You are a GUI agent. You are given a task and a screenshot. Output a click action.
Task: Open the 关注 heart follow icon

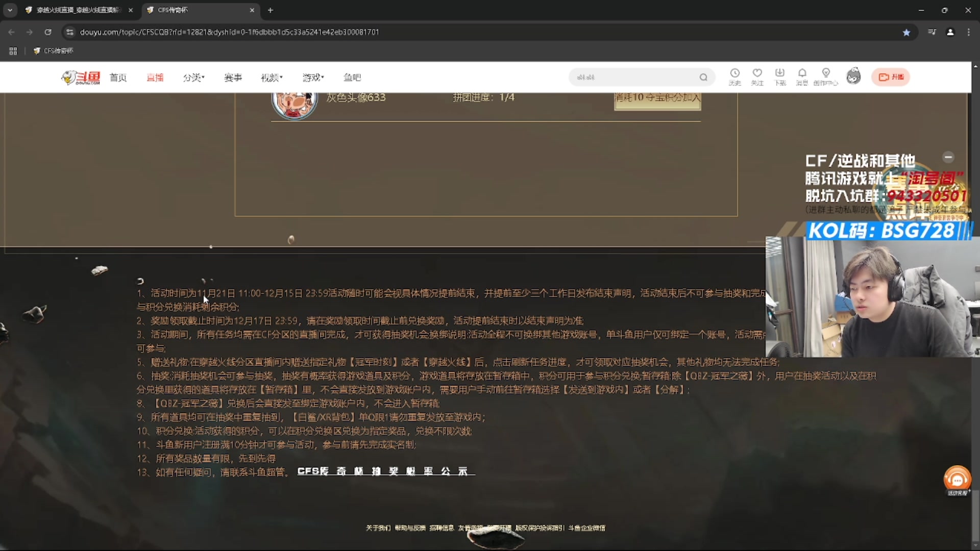757,77
